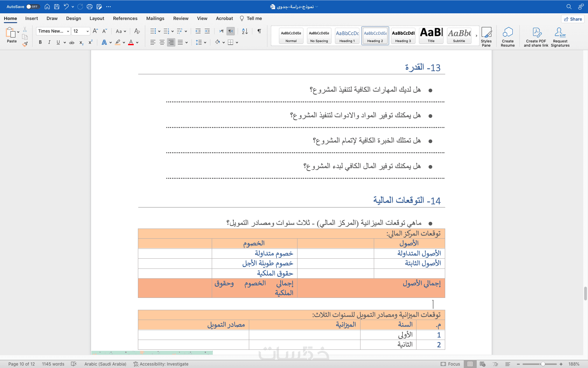Increase font size with the grow button
Image resolution: width=588 pixels, height=368 pixels.
pyautogui.click(x=95, y=31)
